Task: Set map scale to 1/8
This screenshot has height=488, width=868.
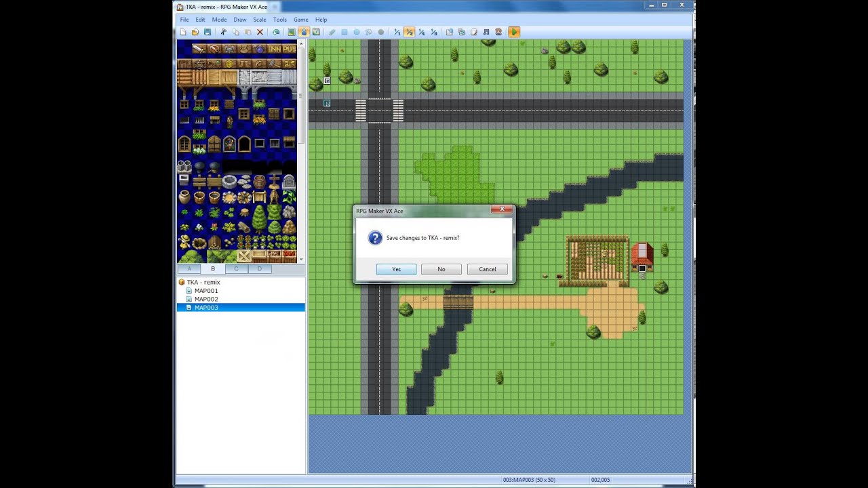Action: click(434, 32)
